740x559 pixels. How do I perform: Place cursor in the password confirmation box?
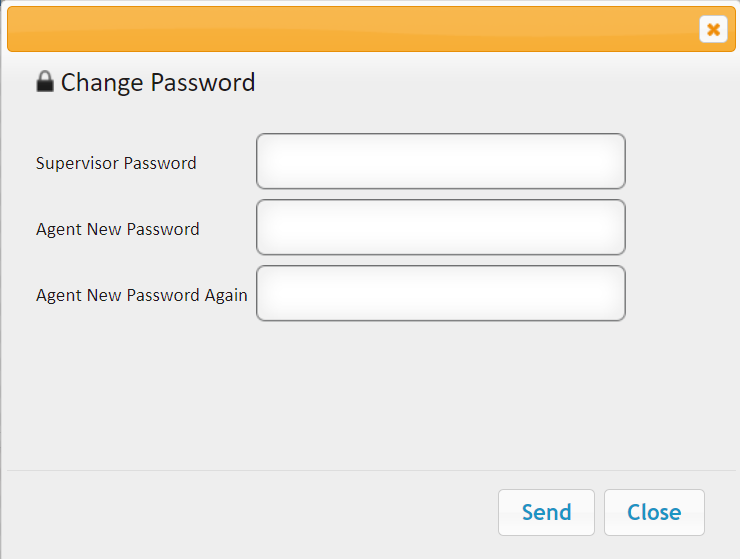441,293
